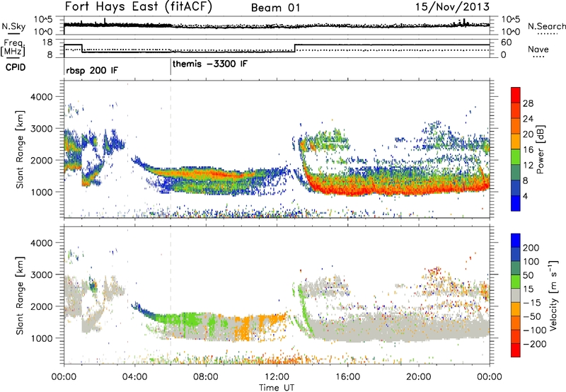Click the 'Velocity [m s-1]' color bar label
Image resolution: width=566 pixels, height=392 pixels.
click(553, 295)
